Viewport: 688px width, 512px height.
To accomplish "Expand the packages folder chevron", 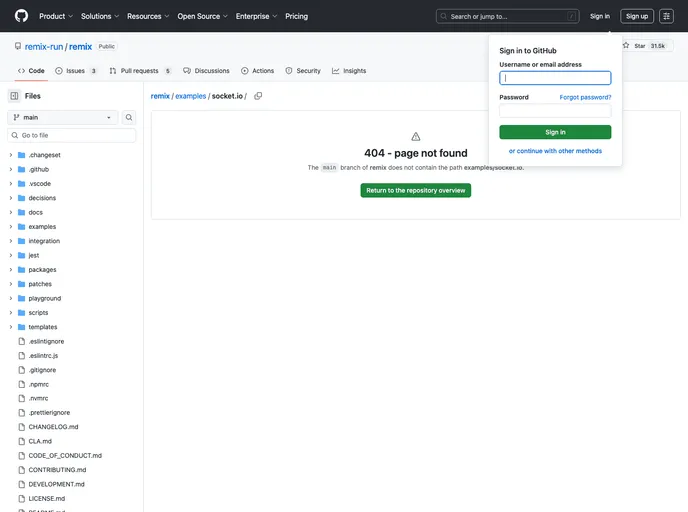I will click(11, 269).
